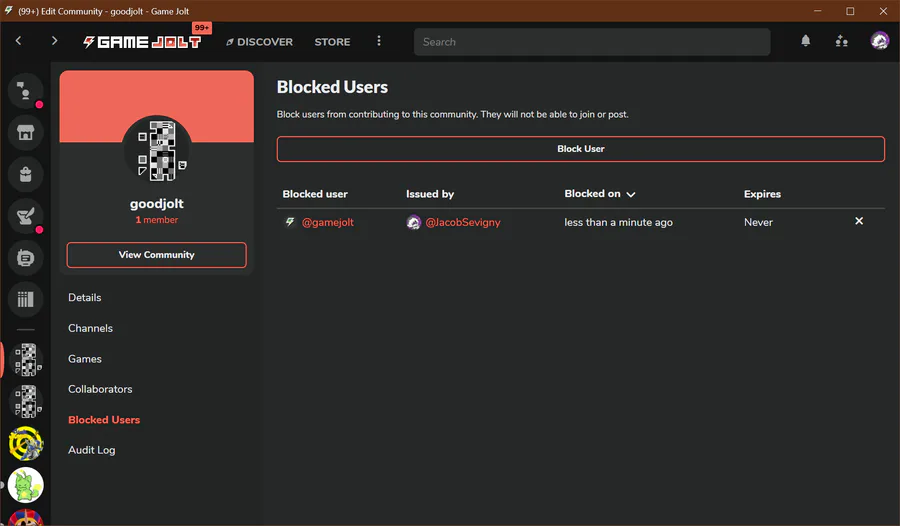The image size is (900, 526).
Task: Open the @JacobSevigny profile link
Action: pos(463,222)
